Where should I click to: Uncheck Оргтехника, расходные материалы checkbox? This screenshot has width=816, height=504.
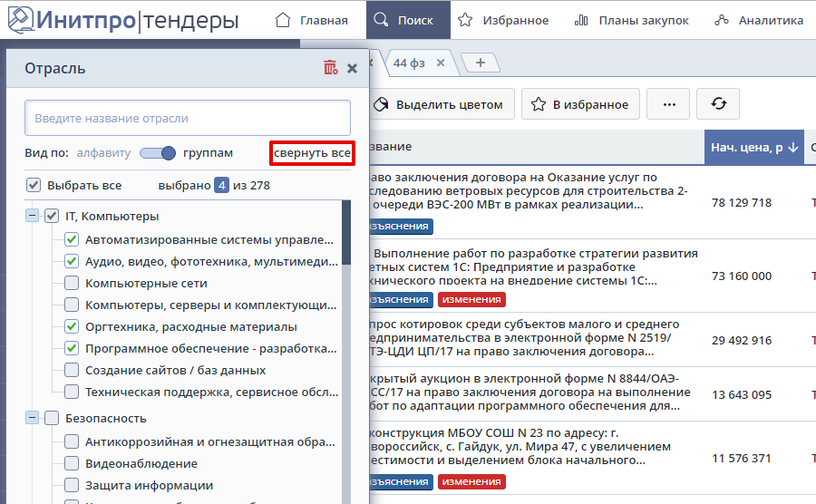[x=72, y=326]
